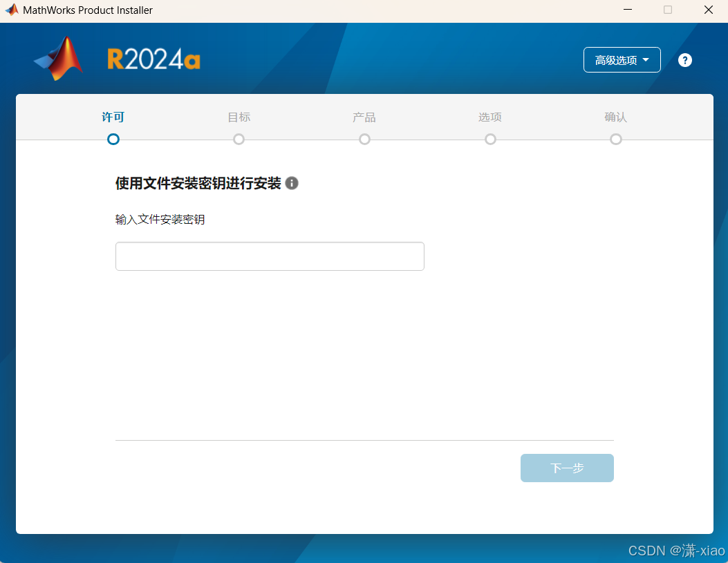
Task: Select the 确认 step tab
Action: [616, 117]
